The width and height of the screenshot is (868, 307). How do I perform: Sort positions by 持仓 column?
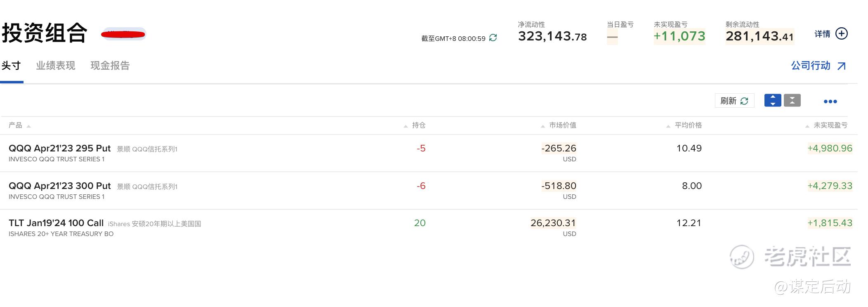(x=418, y=125)
